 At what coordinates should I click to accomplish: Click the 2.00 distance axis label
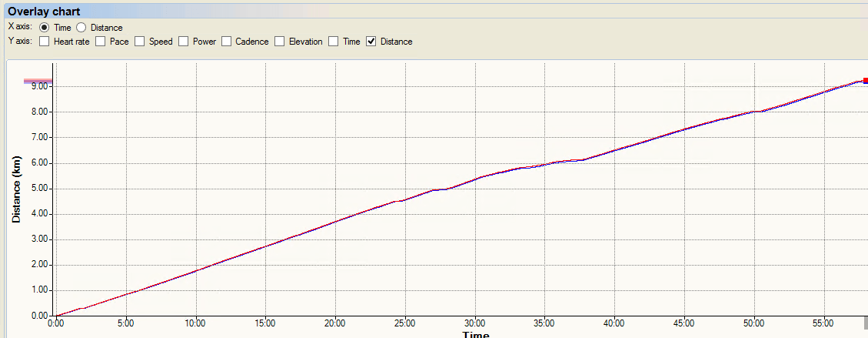coord(41,265)
